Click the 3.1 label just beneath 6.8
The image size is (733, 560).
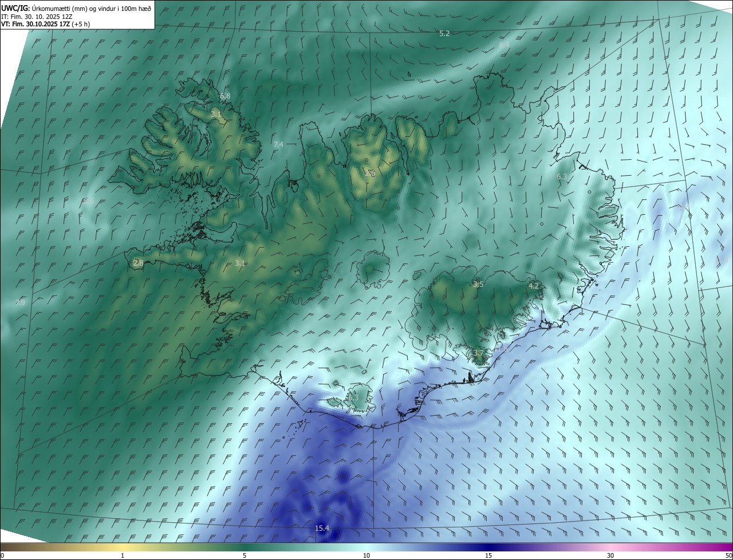pyautogui.click(x=216, y=115)
